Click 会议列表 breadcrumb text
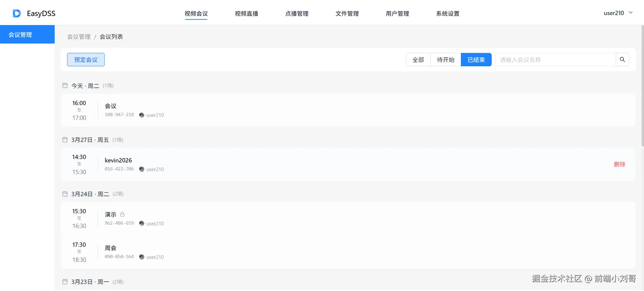The image size is (644, 291). [x=111, y=37]
